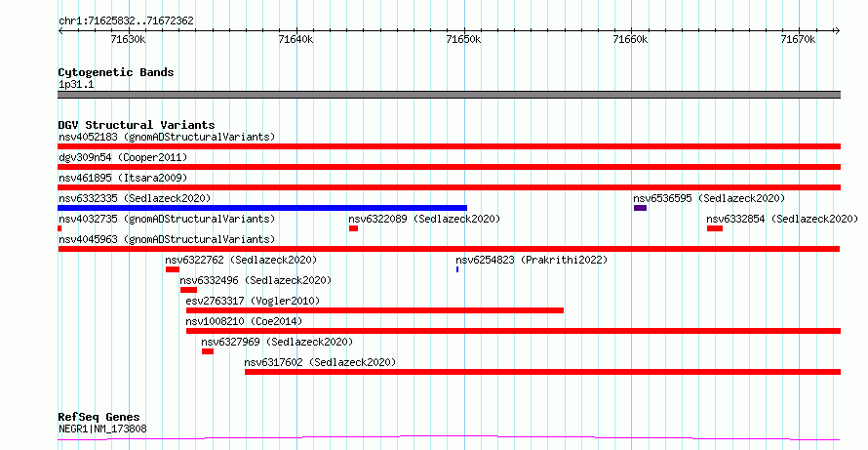Image resolution: width=868 pixels, height=450 pixels.
Task: Click the DGV Structural Variants track heading
Action: 137,125
